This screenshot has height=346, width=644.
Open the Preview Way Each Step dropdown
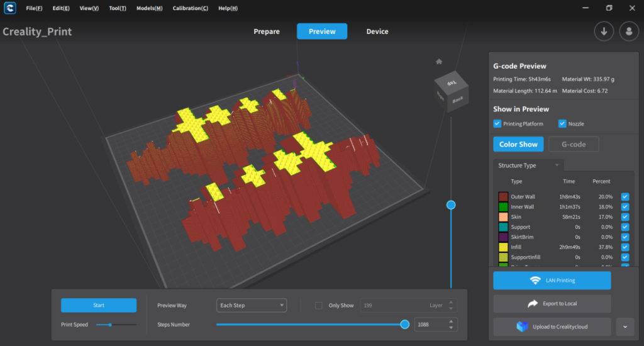point(252,305)
